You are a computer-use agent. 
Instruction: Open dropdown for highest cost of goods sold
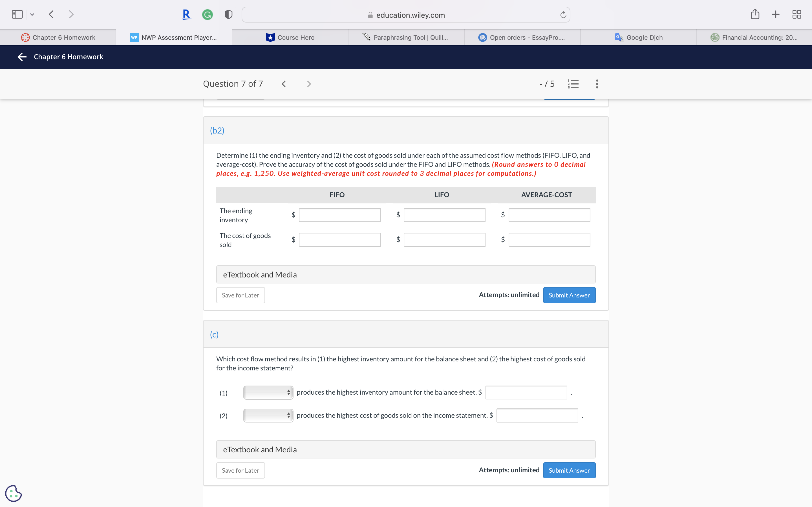(x=268, y=415)
